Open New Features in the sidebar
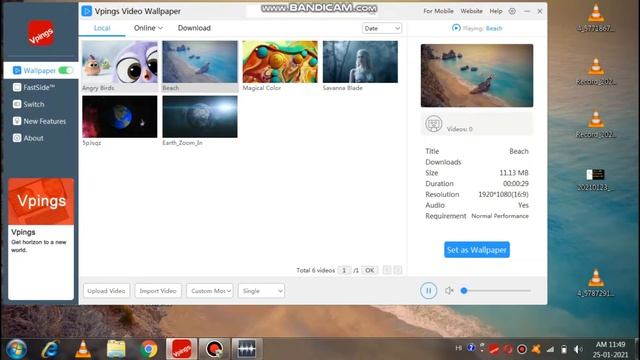The height and width of the screenshot is (360, 640). (x=39, y=121)
